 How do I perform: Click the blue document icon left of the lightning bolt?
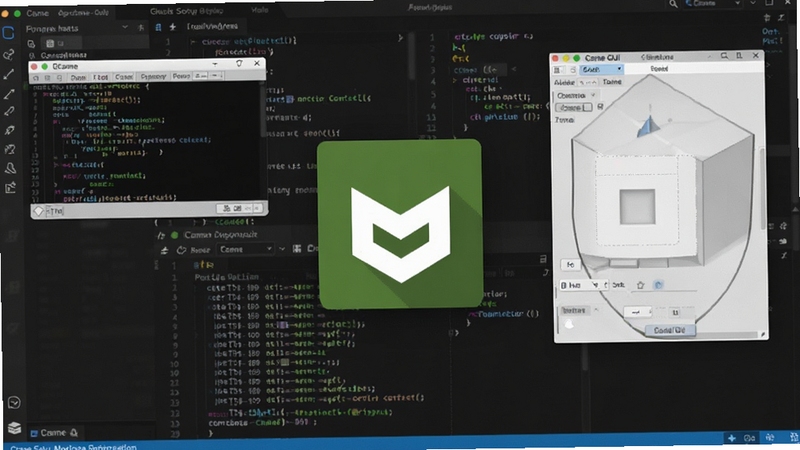point(159,27)
